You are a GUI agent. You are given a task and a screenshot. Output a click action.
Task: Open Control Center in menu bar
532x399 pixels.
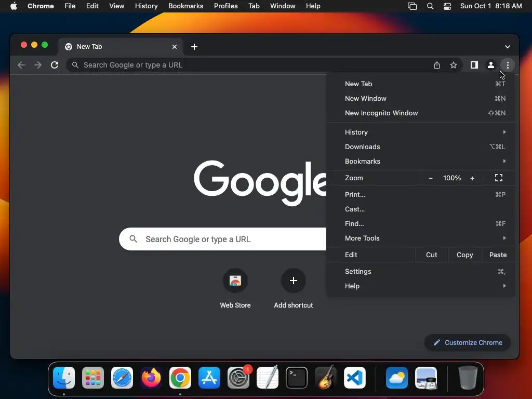click(447, 6)
